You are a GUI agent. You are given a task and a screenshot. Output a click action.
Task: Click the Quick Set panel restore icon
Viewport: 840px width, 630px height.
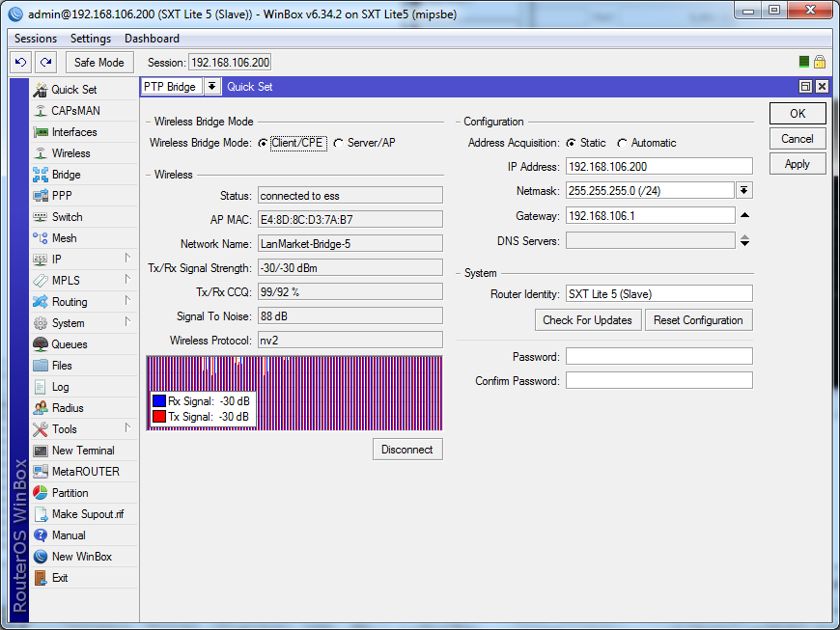(x=805, y=86)
